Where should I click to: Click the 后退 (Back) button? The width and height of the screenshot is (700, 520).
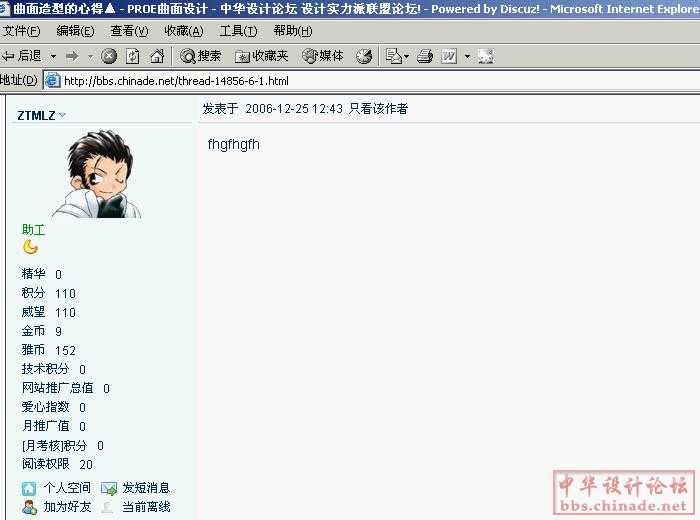[22, 56]
